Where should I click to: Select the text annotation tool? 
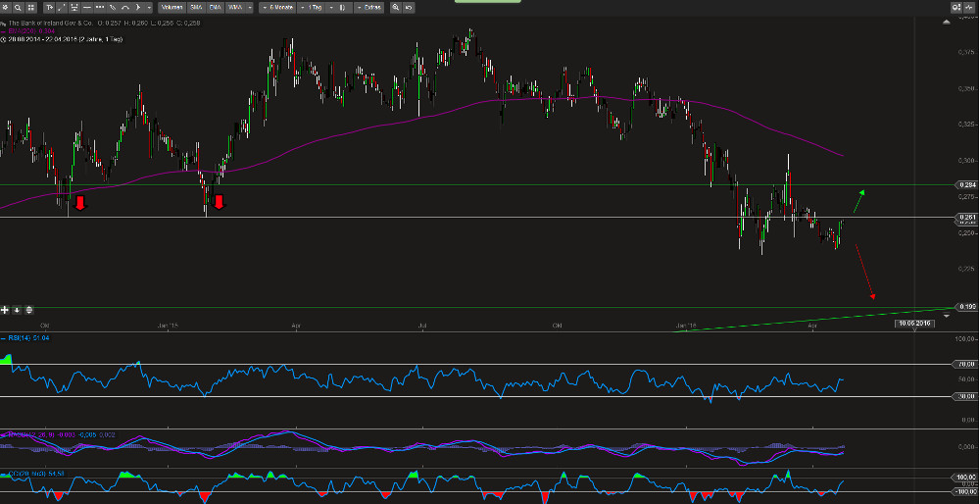(49, 8)
